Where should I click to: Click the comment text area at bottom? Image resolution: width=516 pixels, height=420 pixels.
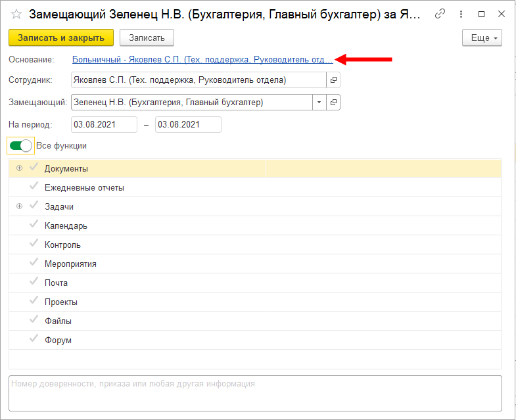[255, 393]
